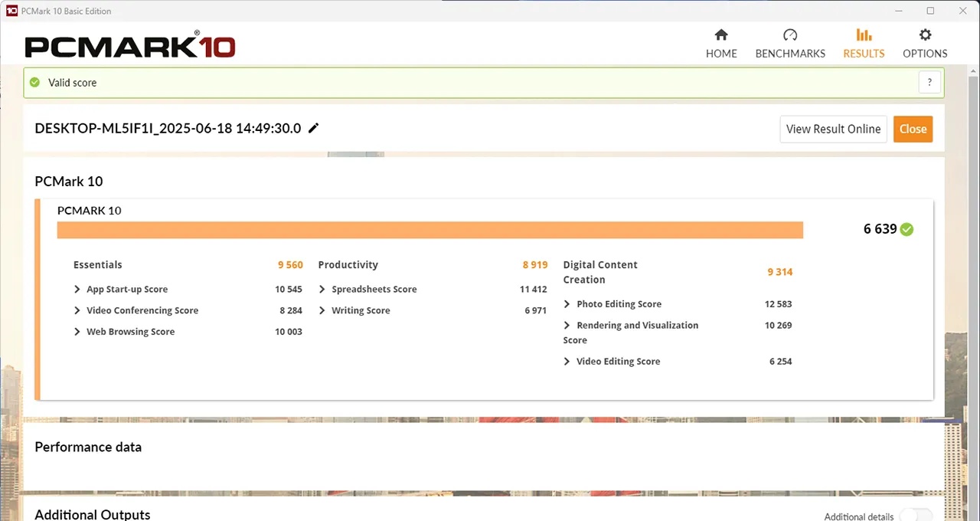Click the Additional Outputs heading
The image size is (980, 521).
click(93, 515)
